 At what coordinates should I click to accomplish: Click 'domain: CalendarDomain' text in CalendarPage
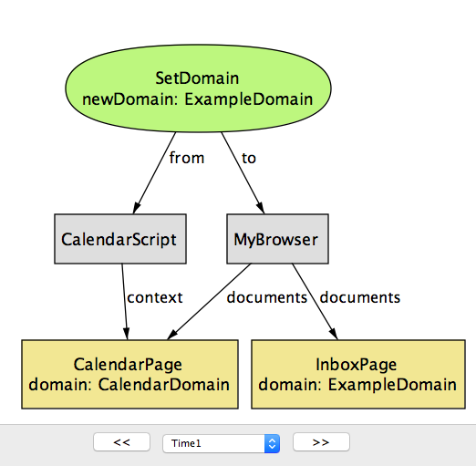(x=129, y=385)
